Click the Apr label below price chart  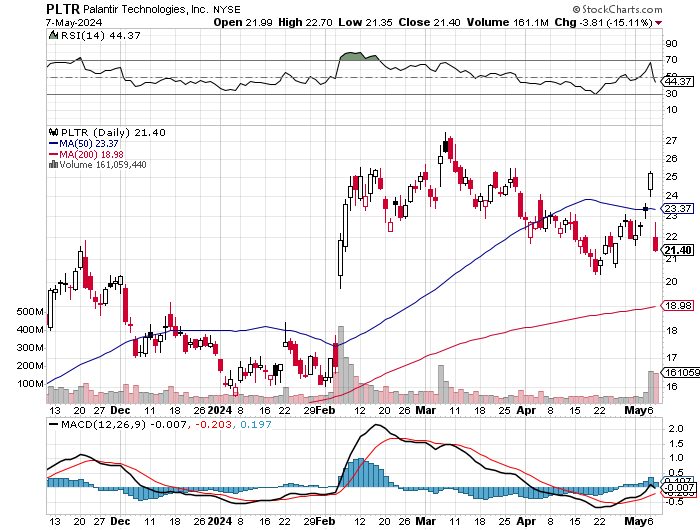[526, 410]
